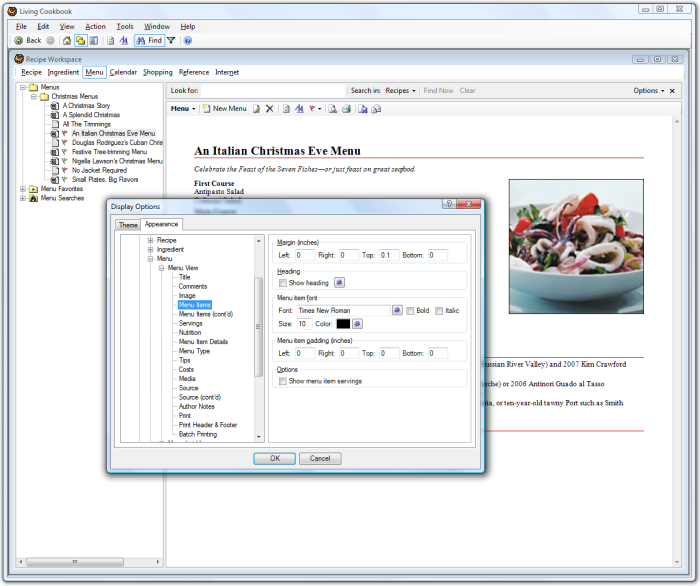Click the filter funnel icon

tap(171, 41)
